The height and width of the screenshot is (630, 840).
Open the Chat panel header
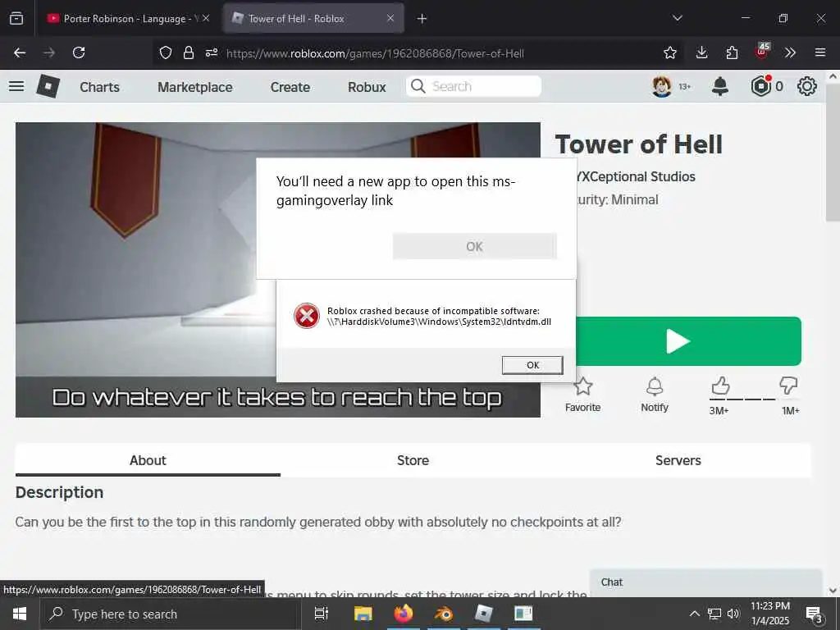pyautogui.click(x=705, y=582)
